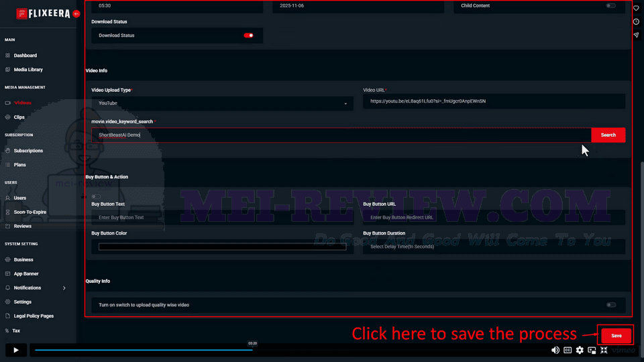The width and height of the screenshot is (644, 362).
Task: Open the Subscriptions page
Action: 28,151
